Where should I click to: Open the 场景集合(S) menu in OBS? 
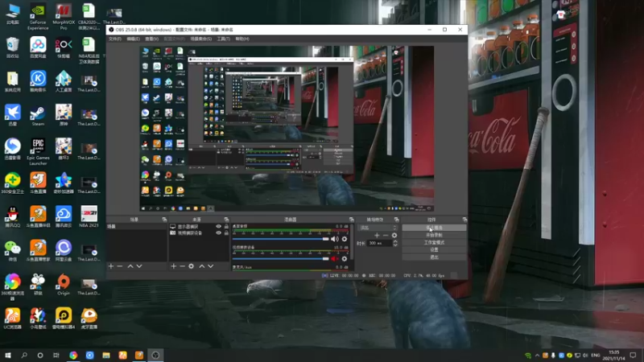[200, 39]
